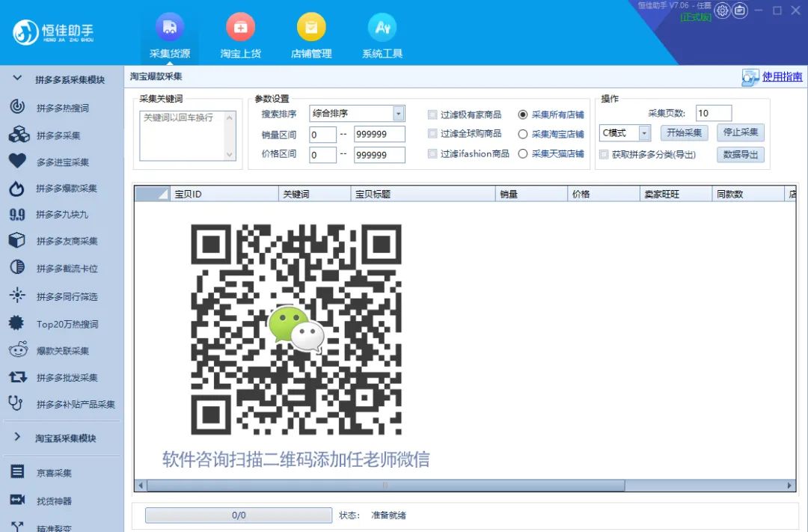Click the table scroll left arrow

click(x=141, y=485)
